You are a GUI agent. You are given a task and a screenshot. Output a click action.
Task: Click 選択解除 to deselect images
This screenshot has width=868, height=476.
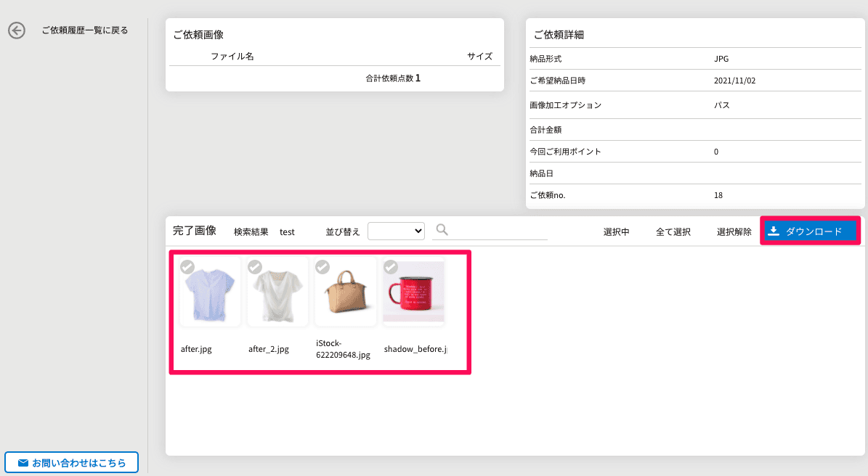[734, 231]
